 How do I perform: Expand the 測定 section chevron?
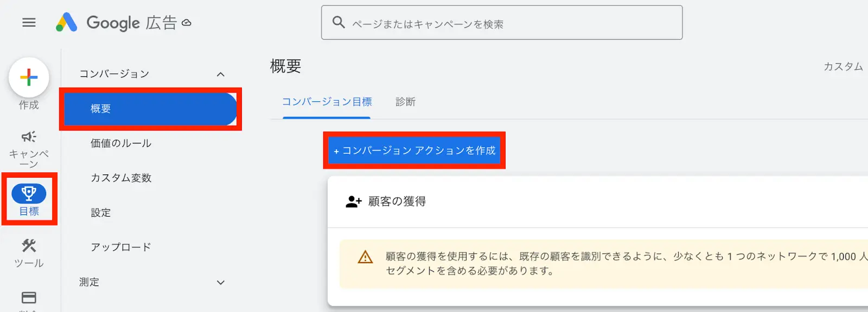220,282
